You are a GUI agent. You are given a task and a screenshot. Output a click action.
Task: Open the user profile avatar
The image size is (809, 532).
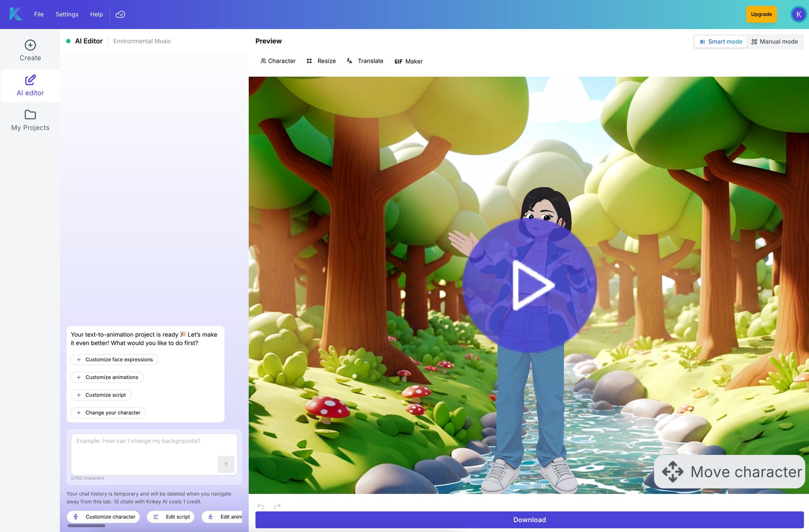[798, 14]
